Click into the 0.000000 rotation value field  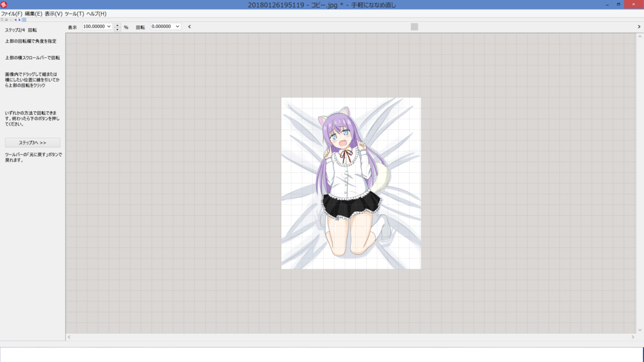coord(163,26)
